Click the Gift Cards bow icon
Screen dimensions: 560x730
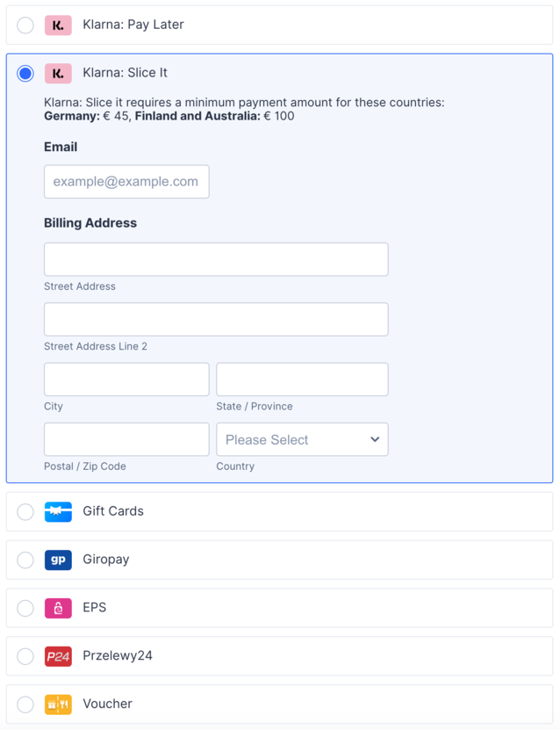tap(58, 511)
